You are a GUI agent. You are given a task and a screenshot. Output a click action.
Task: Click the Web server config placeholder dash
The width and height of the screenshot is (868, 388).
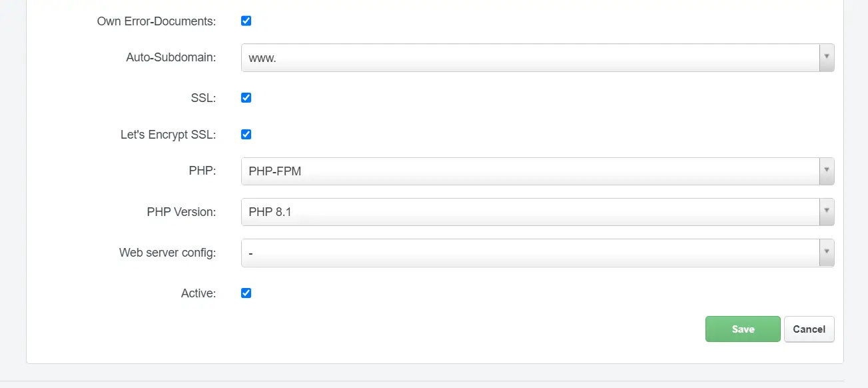(x=250, y=253)
